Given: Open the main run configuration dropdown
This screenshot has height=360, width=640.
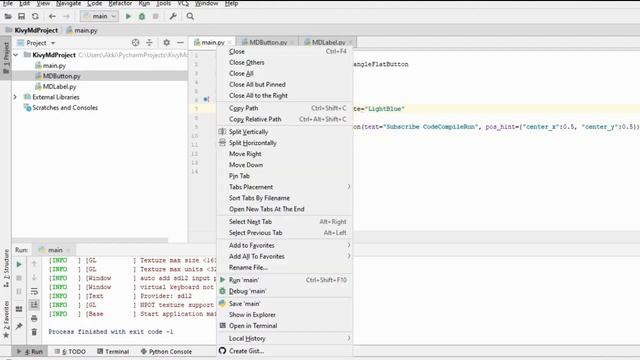Looking at the screenshot, I should tap(99, 16).
